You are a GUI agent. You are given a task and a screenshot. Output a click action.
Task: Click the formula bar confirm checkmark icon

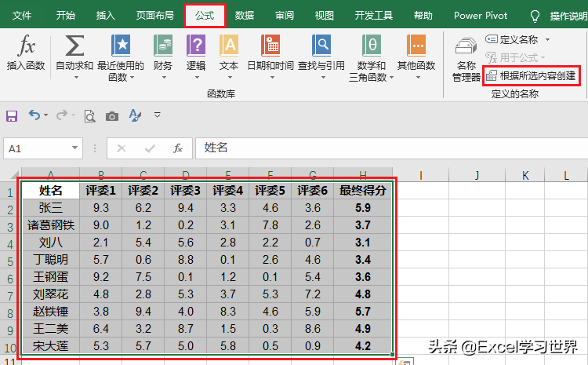150,148
